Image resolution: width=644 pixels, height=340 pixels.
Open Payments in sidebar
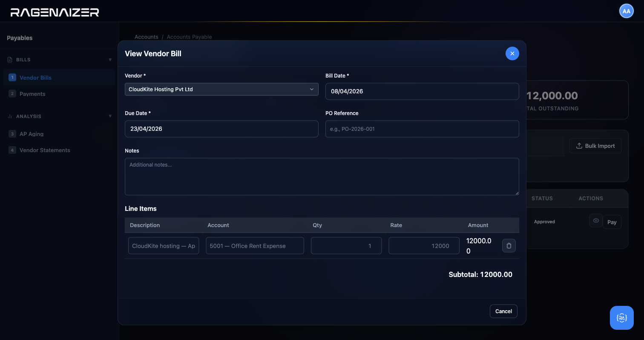[59, 94]
